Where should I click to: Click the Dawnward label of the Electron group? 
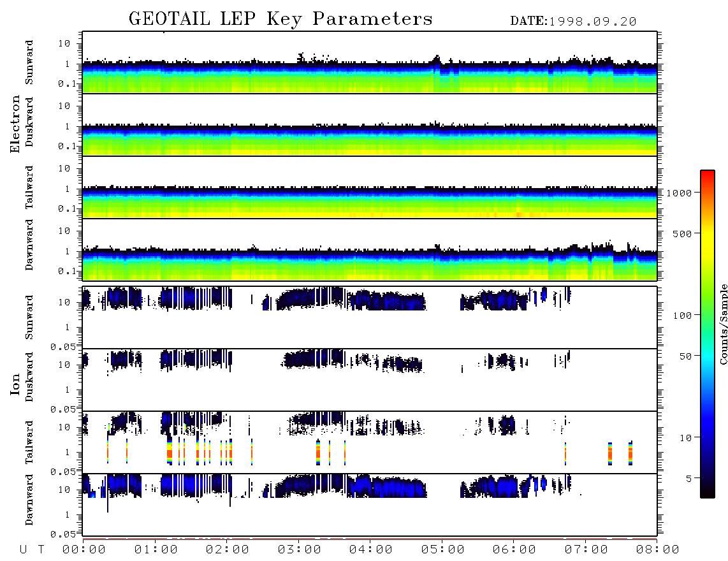coord(29,245)
